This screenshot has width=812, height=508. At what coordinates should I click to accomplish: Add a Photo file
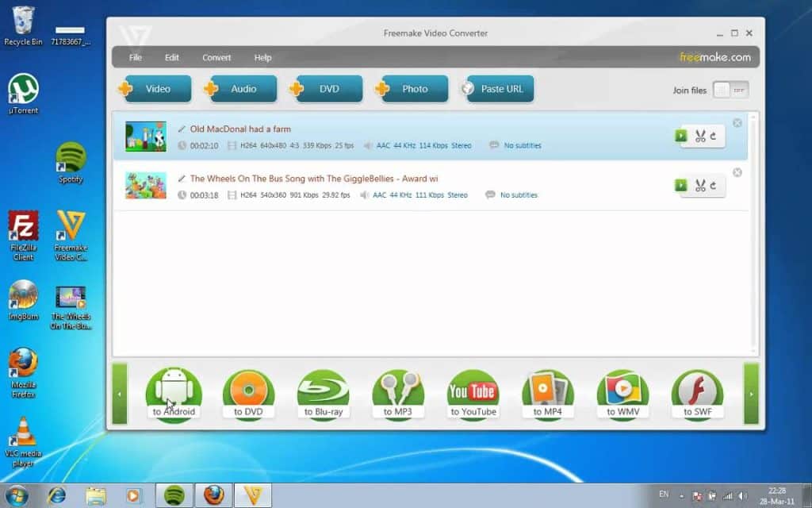point(412,89)
